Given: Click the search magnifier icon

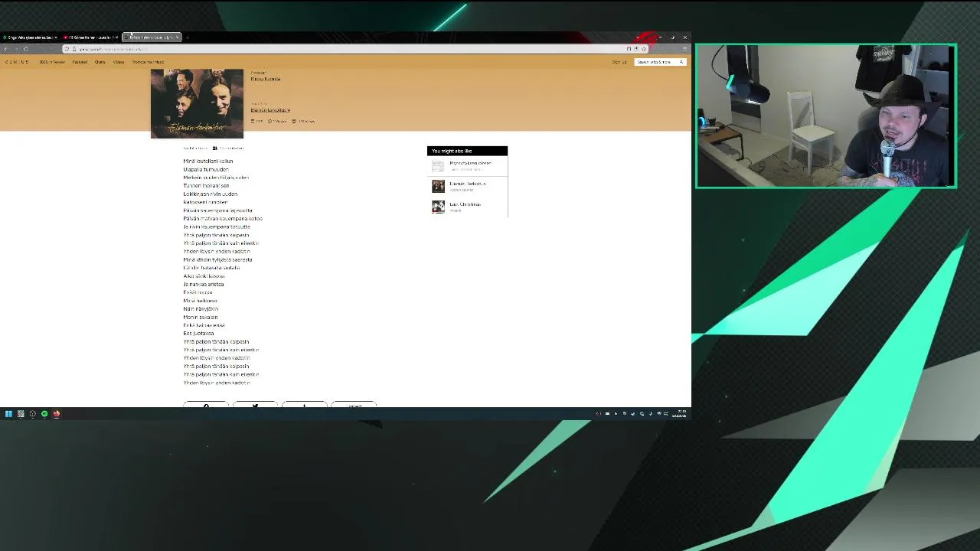Looking at the screenshot, I should (x=682, y=62).
